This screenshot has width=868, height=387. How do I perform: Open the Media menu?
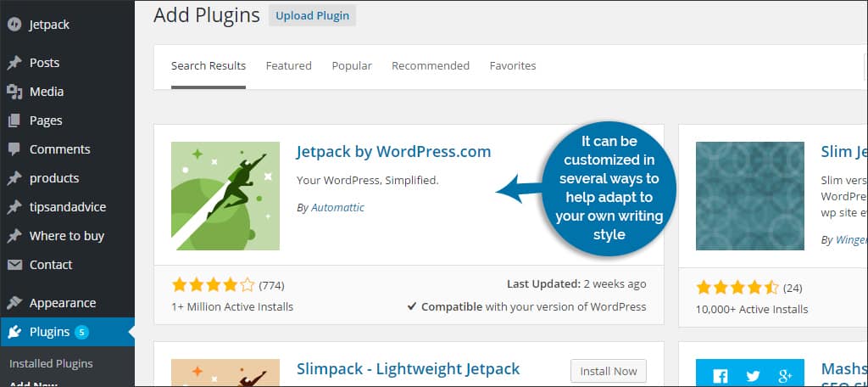coord(67,92)
